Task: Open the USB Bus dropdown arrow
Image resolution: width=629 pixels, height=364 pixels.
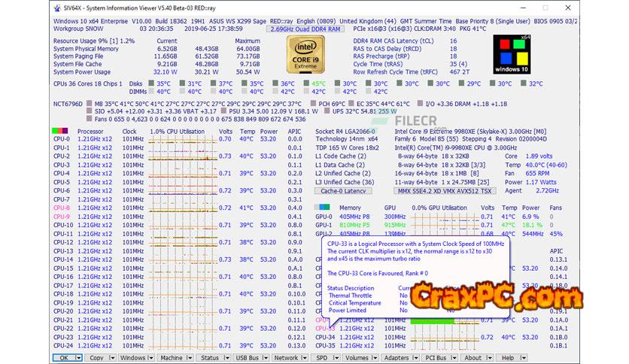Action: tap(266, 358)
